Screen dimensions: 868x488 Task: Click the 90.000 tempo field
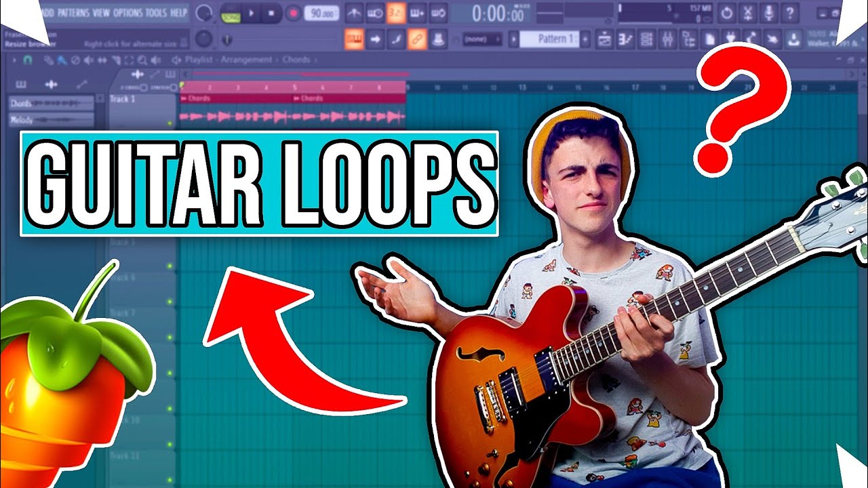pos(322,12)
